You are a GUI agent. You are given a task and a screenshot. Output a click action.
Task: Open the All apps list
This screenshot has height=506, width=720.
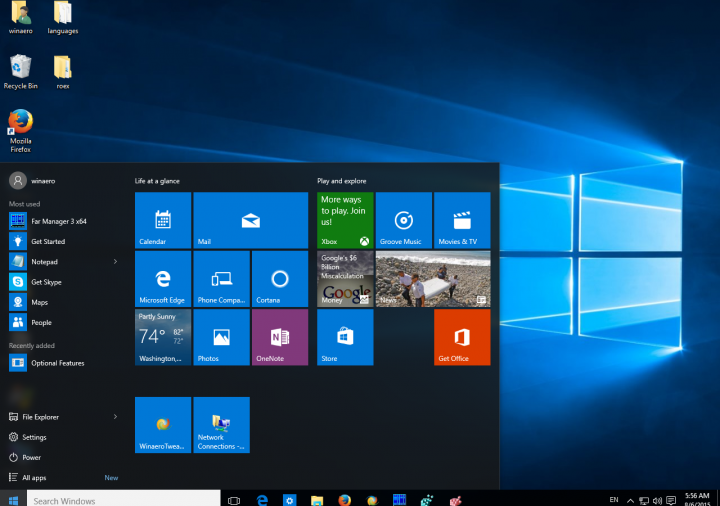pos(34,478)
